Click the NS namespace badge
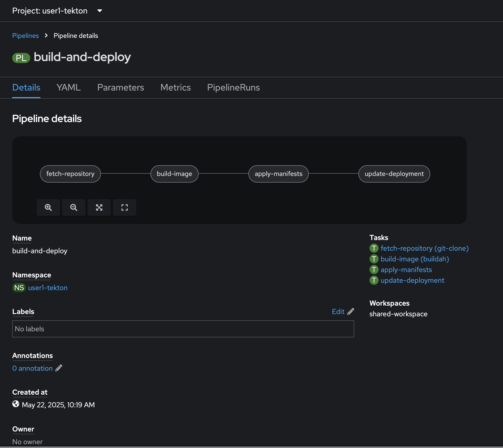 (19, 288)
